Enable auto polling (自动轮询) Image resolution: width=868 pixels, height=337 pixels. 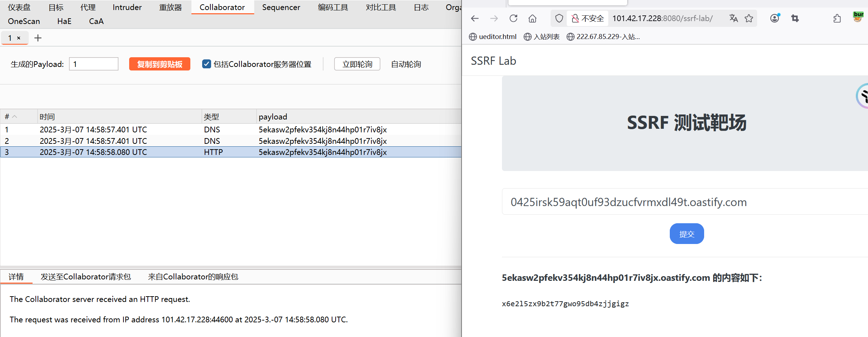(x=406, y=64)
